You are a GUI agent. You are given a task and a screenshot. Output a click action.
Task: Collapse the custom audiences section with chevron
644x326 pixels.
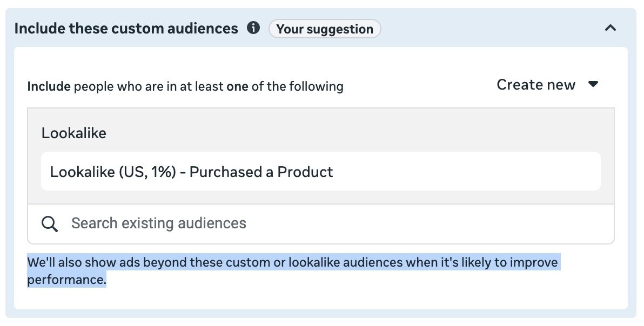(x=611, y=28)
